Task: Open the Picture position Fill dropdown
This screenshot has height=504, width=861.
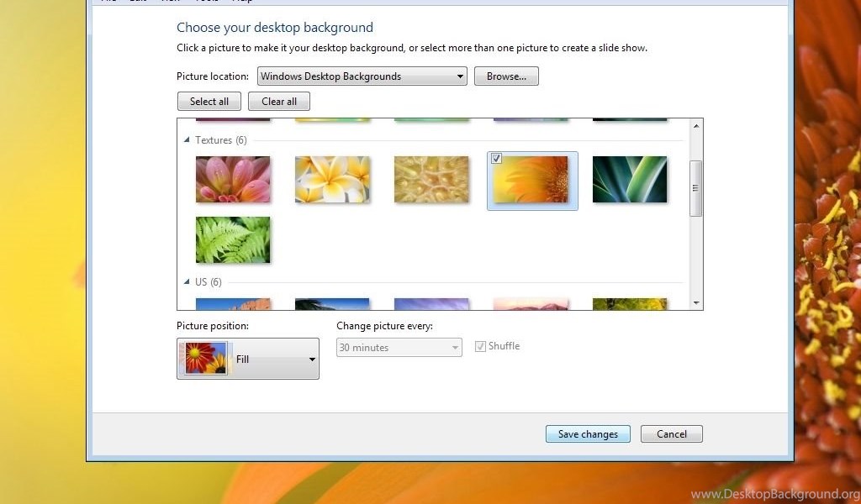Action: coord(248,359)
